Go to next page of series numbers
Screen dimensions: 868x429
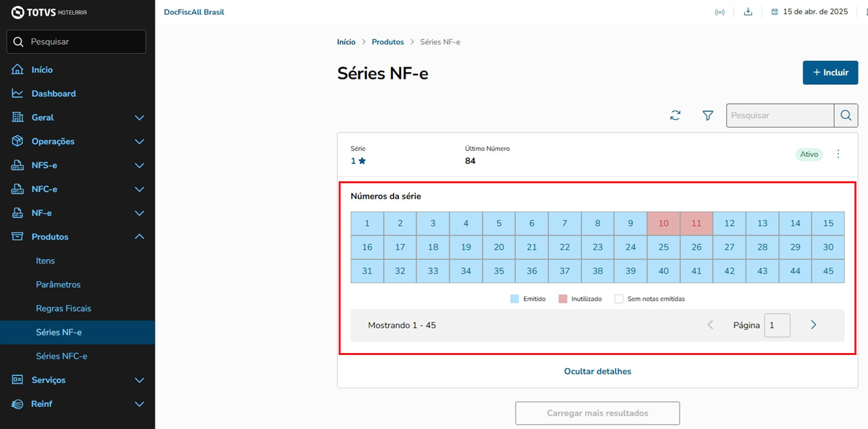coord(813,325)
